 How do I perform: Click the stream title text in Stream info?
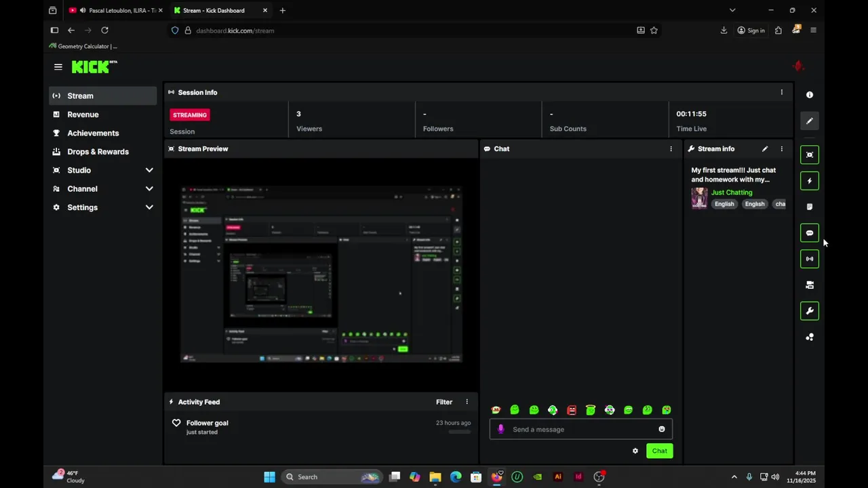734,175
